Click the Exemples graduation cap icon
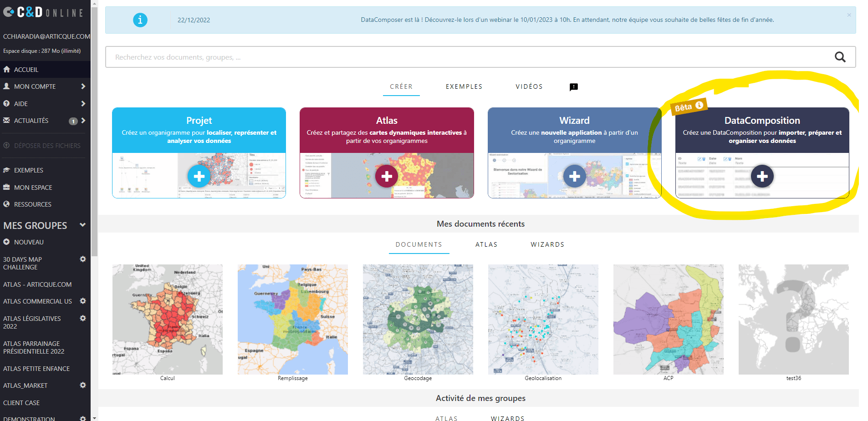Image resolution: width=868 pixels, height=421 pixels. click(x=6, y=170)
